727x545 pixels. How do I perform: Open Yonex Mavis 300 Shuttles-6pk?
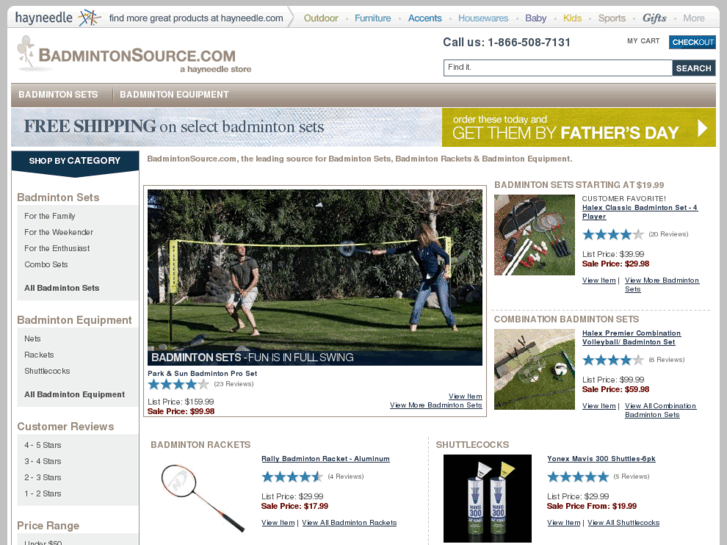(601, 459)
